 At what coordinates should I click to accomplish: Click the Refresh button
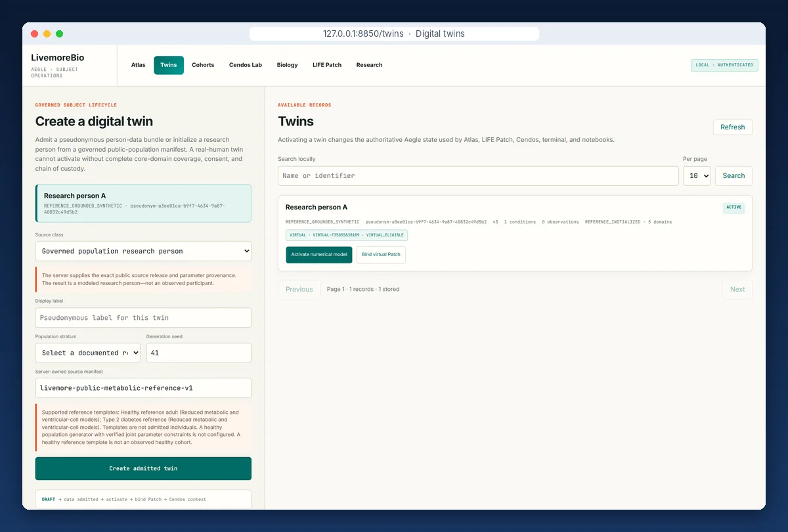coord(733,127)
